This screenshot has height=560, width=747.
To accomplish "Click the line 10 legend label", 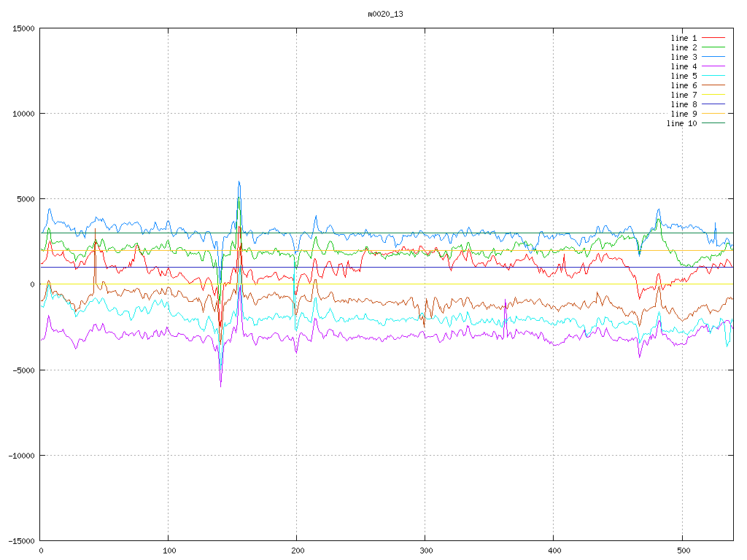I will click(681, 123).
